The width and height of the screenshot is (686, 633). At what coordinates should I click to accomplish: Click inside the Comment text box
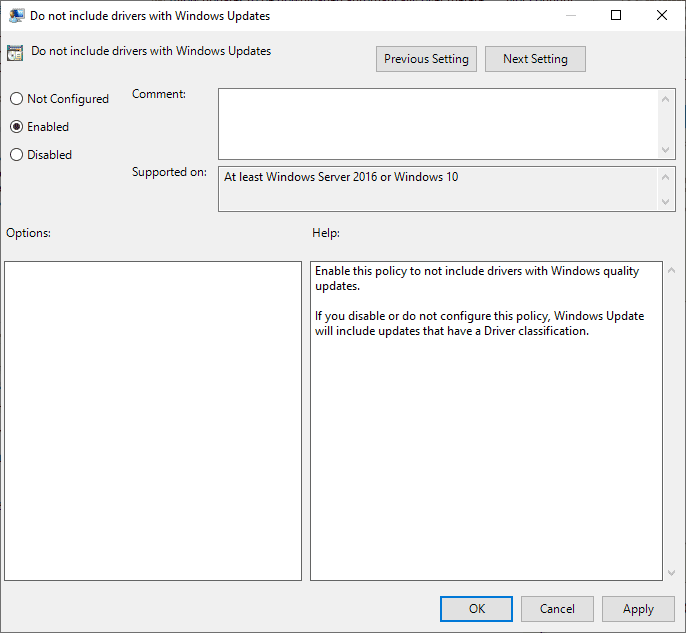pyautogui.click(x=438, y=123)
